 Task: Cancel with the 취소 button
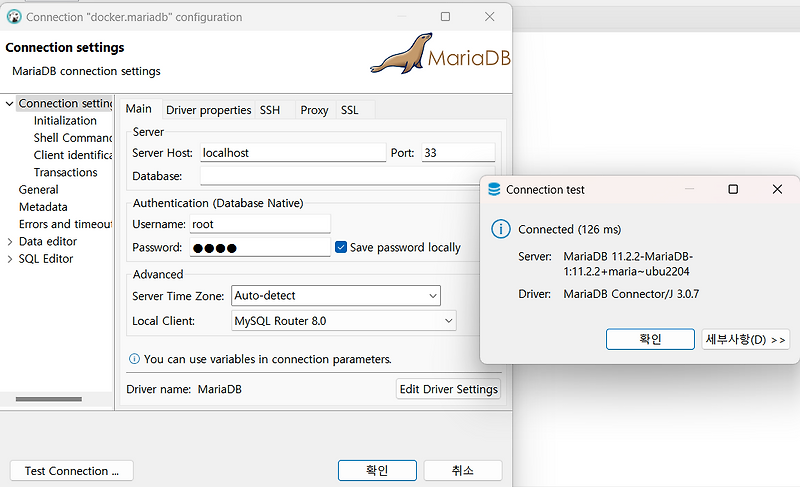pyautogui.click(x=463, y=470)
